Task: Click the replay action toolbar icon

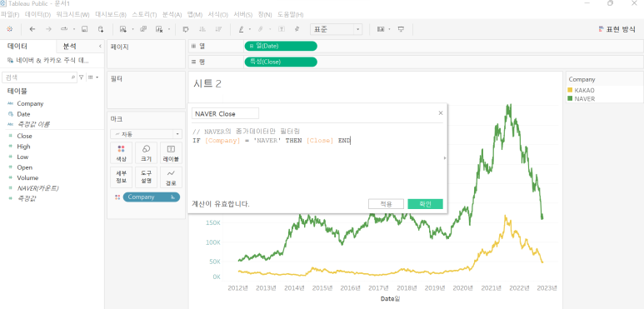Action: tap(64, 29)
